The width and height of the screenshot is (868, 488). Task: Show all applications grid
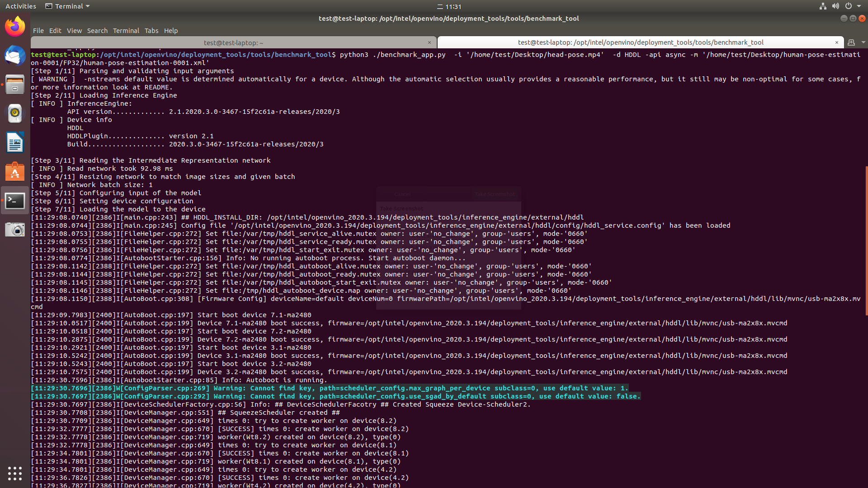pyautogui.click(x=15, y=473)
